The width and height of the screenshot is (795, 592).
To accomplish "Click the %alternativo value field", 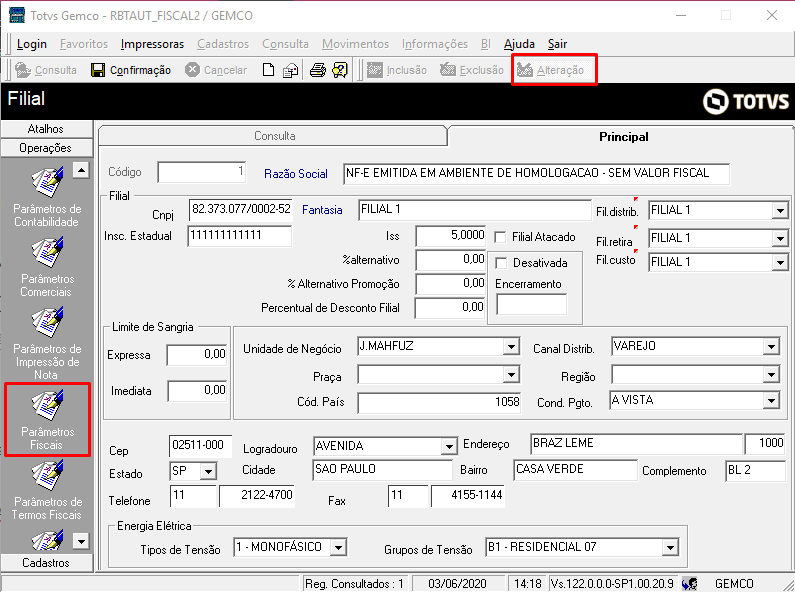I will [x=451, y=261].
